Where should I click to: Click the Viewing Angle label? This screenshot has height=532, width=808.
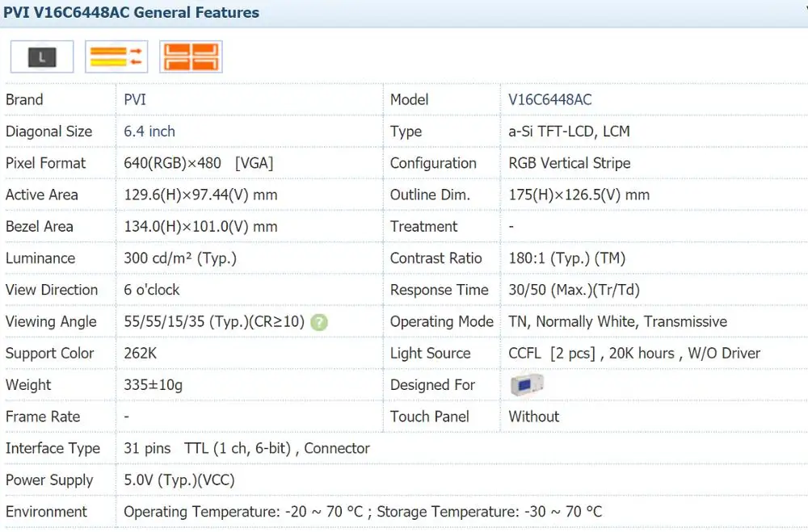[51, 321]
